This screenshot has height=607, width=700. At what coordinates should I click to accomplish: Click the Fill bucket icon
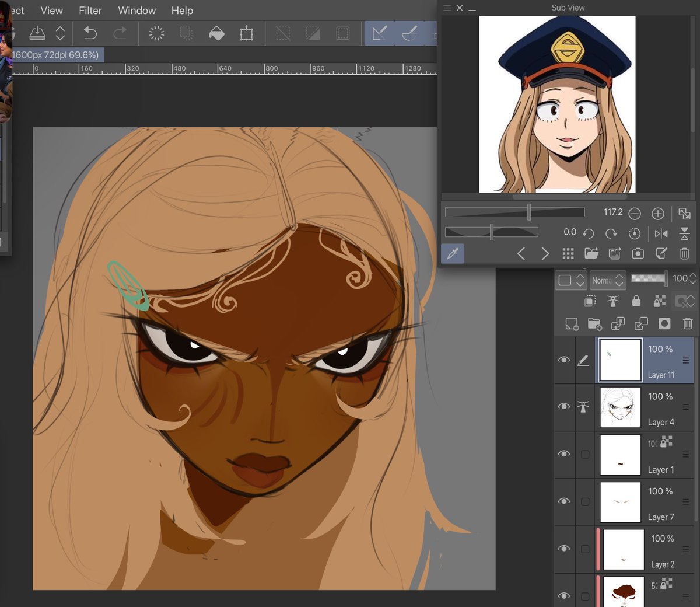pos(216,33)
